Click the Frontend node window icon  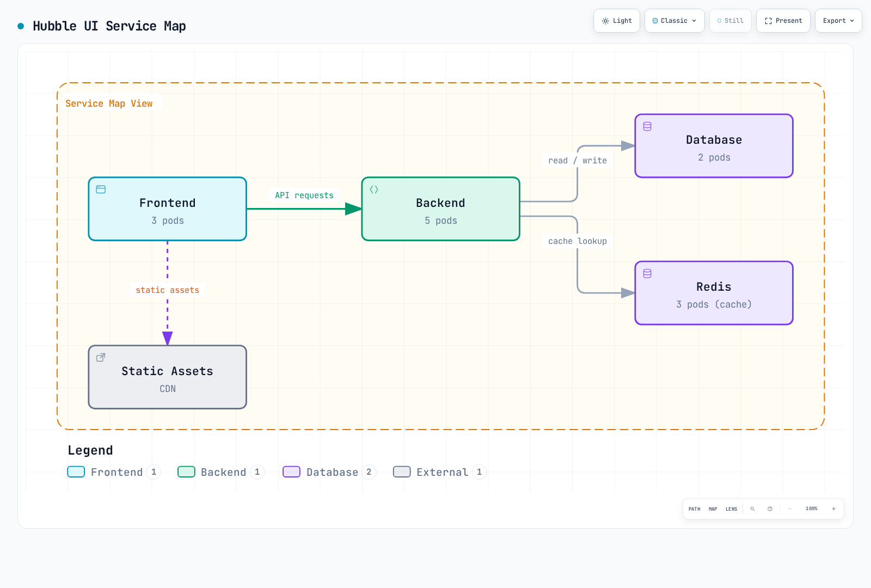(x=101, y=189)
